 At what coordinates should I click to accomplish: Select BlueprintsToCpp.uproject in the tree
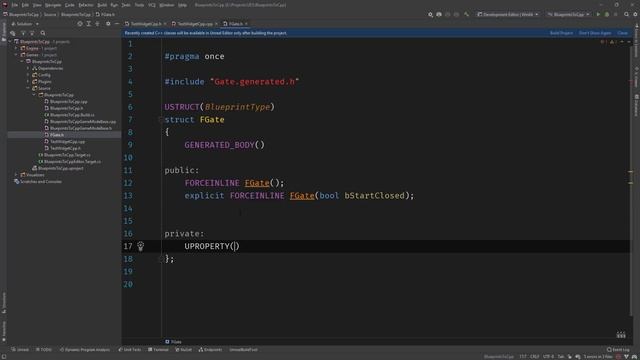point(60,169)
